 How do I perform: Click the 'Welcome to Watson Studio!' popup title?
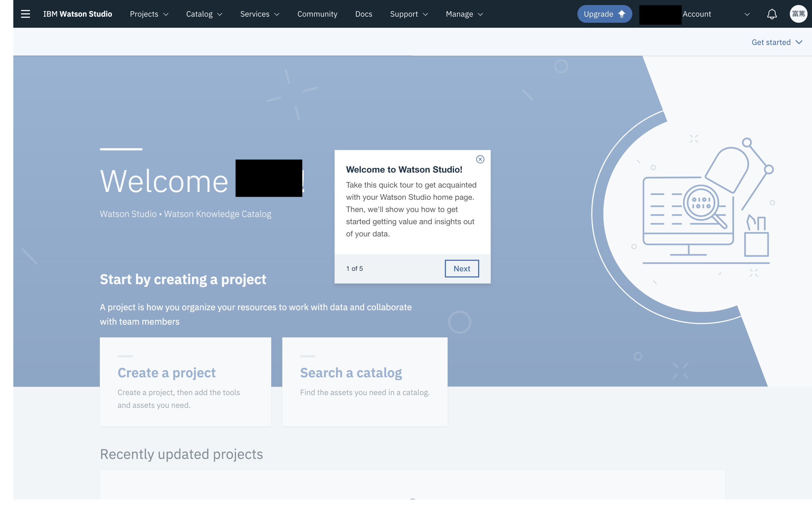tap(404, 170)
